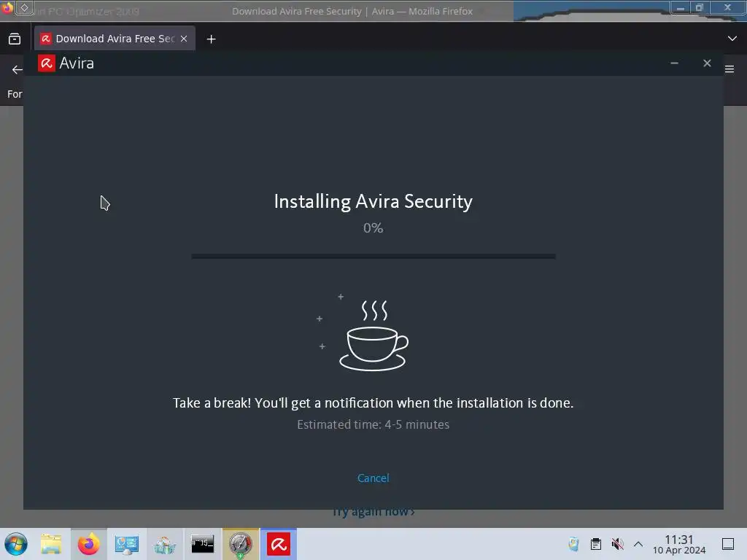Open Firefox View button
Viewport: 747px width, 560px height.
pyautogui.click(x=15, y=39)
